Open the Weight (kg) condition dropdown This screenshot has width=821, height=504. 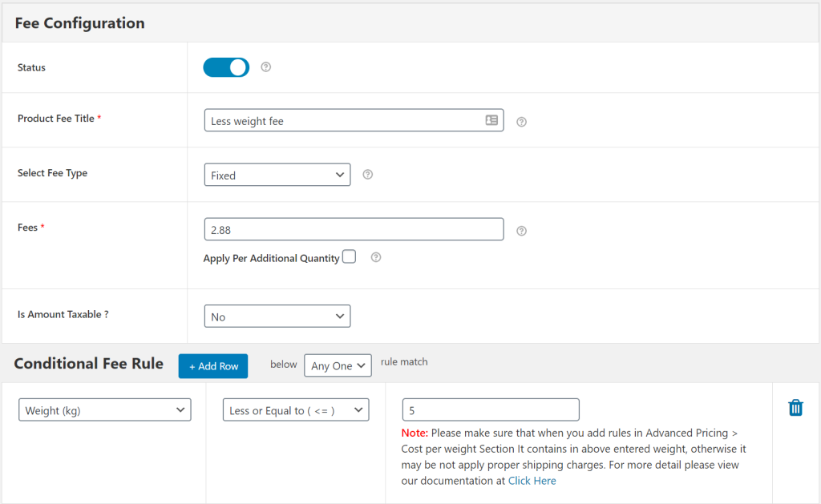(104, 410)
